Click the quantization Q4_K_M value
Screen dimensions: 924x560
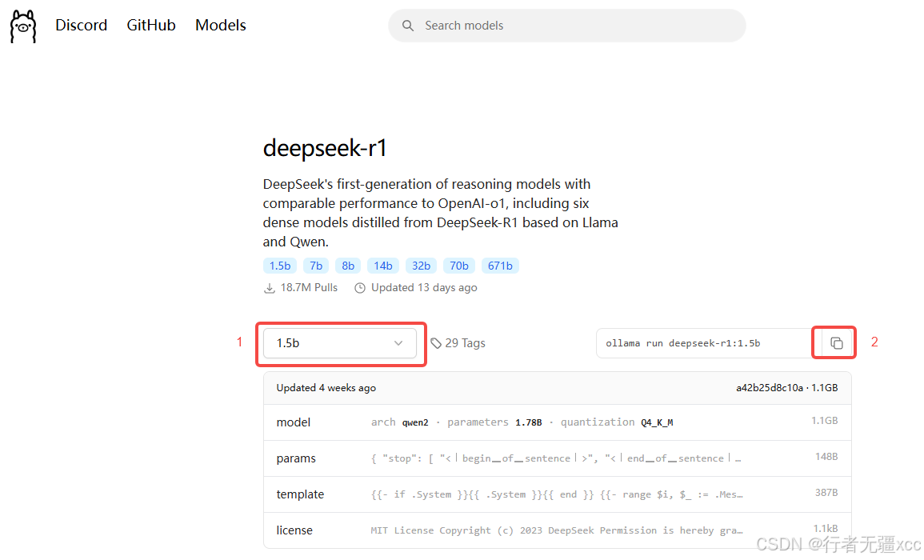pyautogui.click(x=657, y=422)
